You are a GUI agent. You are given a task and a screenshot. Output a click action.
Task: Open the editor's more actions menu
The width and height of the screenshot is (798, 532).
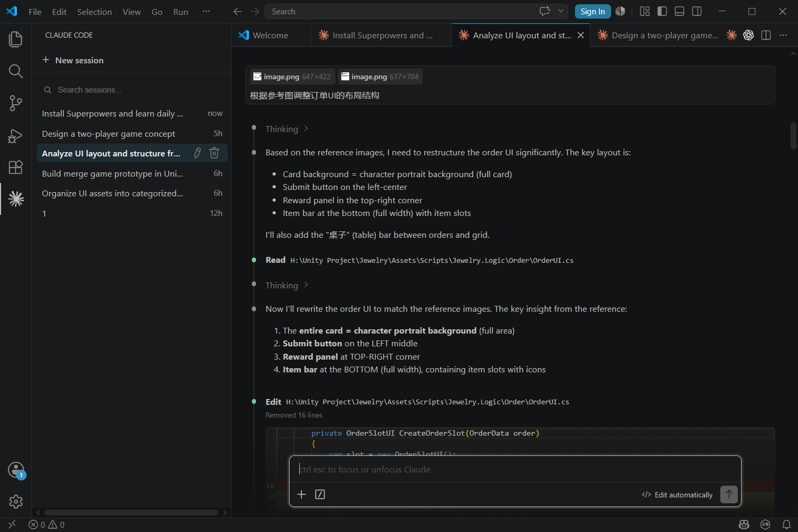click(783, 35)
